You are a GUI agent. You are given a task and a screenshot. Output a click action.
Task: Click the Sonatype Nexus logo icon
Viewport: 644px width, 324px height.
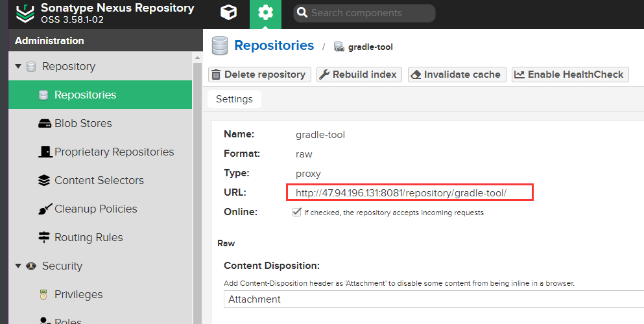point(25,14)
